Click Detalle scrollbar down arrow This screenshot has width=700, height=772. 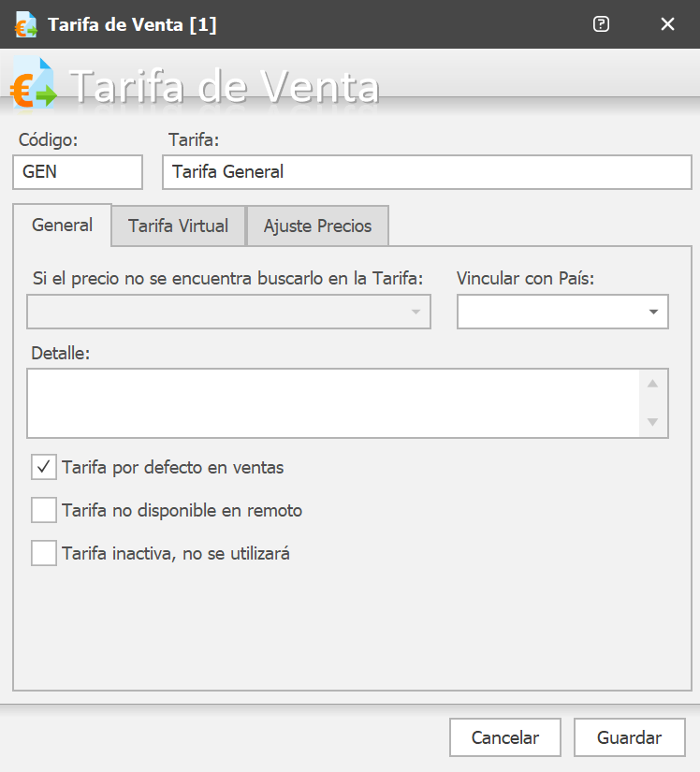[653, 422]
